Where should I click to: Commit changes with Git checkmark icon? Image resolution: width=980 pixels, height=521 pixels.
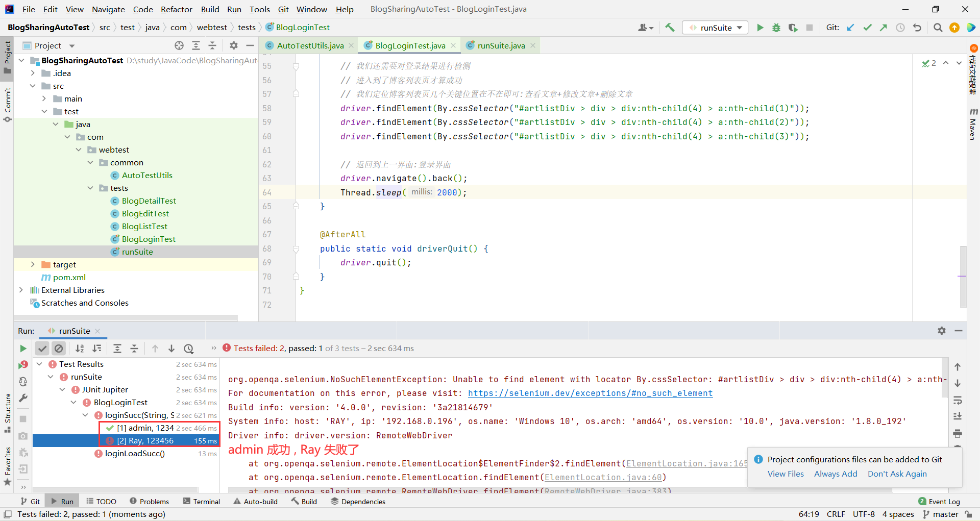pyautogui.click(x=867, y=28)
